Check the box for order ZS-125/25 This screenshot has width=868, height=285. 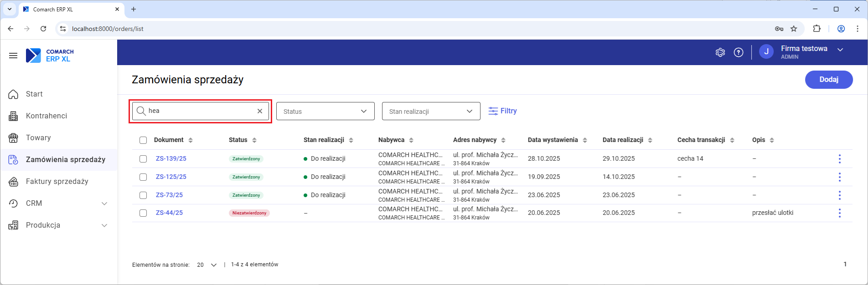coord(143,177)
